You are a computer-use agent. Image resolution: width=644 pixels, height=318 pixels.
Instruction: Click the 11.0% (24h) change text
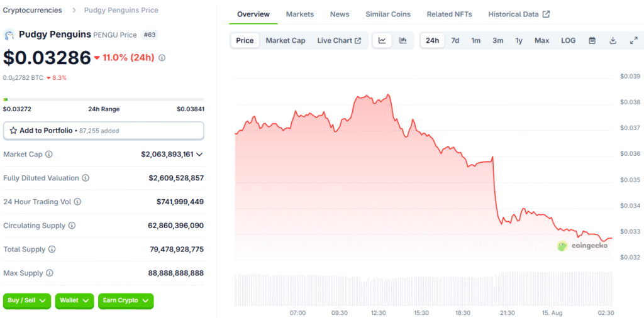click(128, 58)
